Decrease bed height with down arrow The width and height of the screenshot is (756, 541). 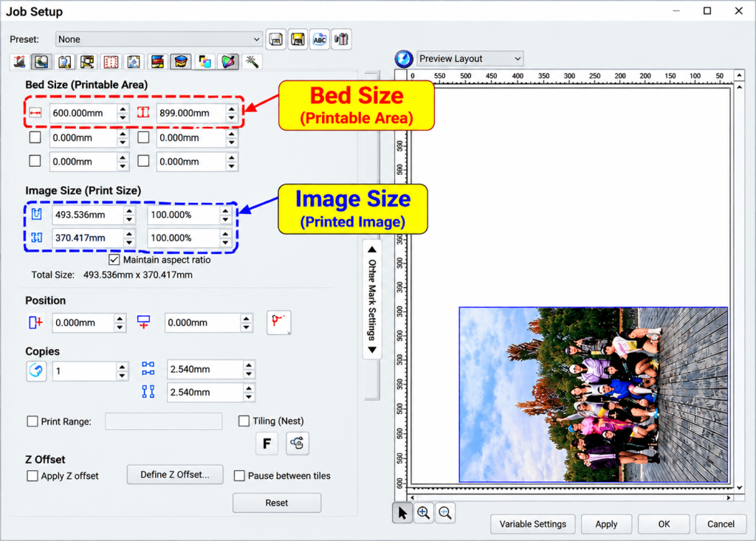pos(231,117)
